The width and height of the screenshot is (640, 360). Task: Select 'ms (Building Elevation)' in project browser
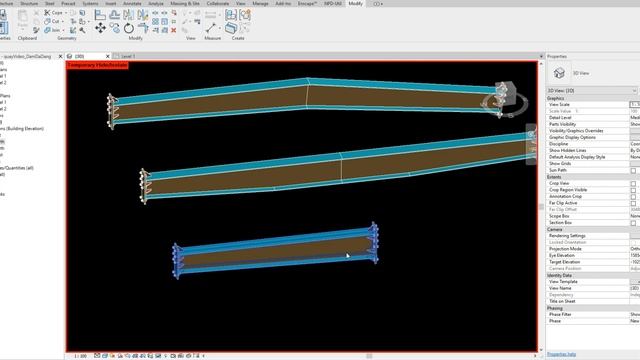[22, 129]
